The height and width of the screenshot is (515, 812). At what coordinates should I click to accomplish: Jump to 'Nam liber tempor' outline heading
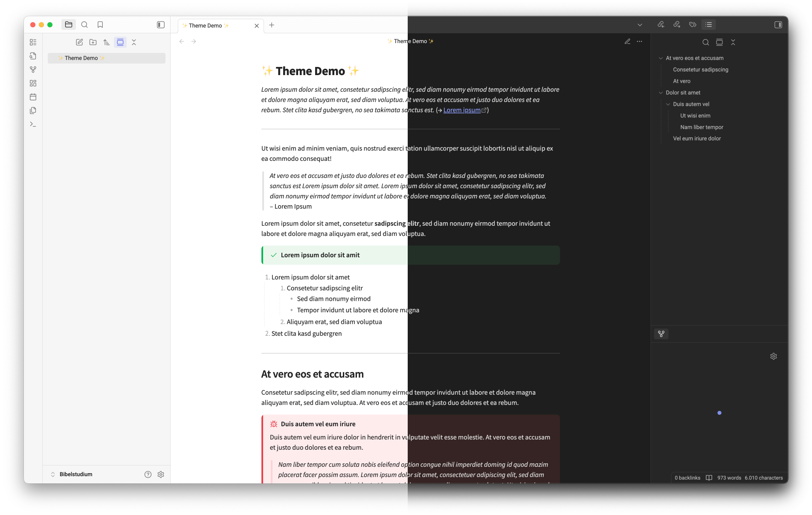[x=702, y=127]
